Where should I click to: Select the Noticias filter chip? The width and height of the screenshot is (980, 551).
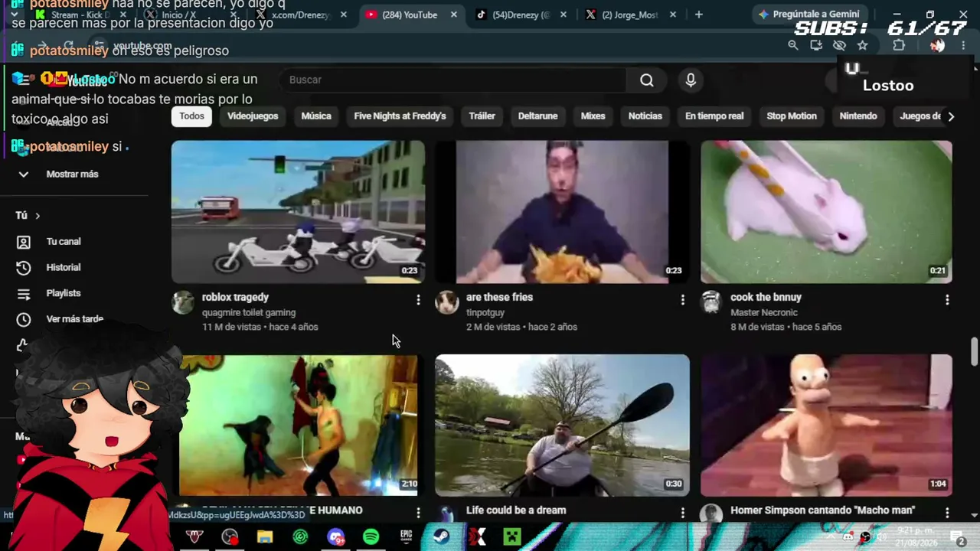coord(645,116)
